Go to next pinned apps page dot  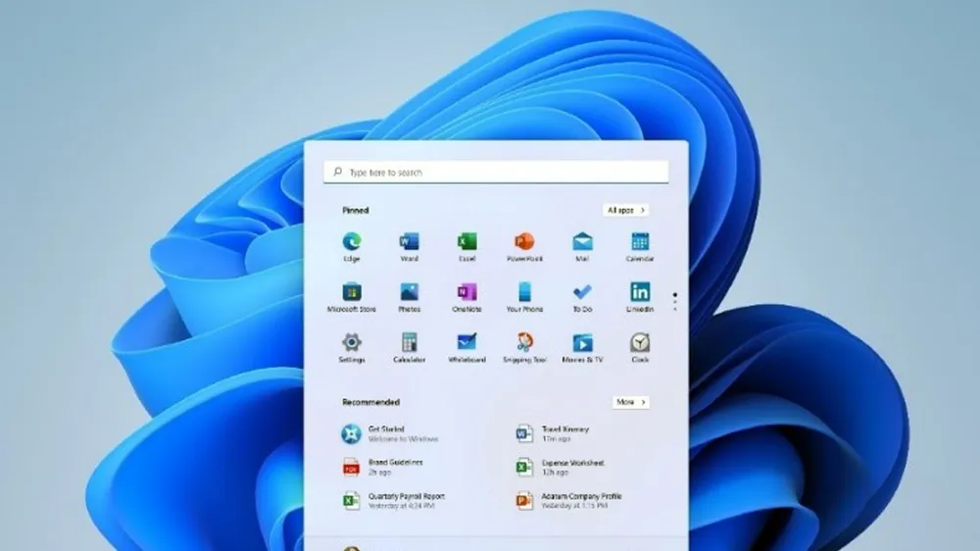(675, 302)
